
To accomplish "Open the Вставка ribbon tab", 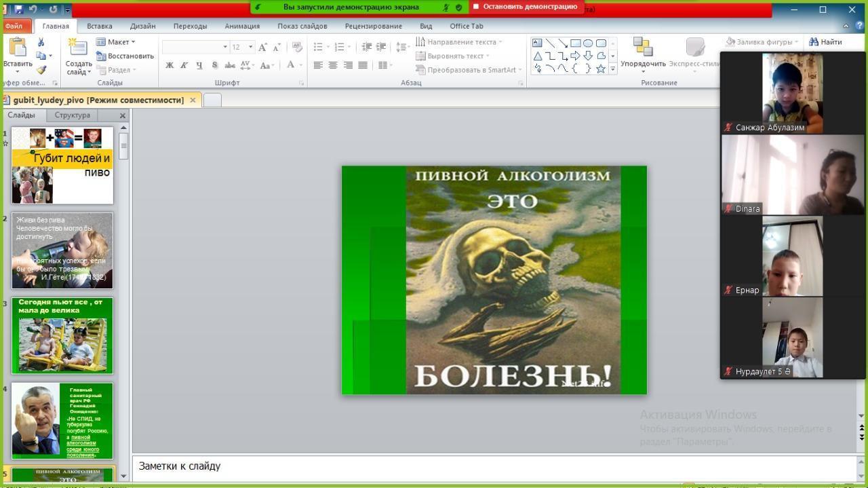I will (x=100, y=26).
